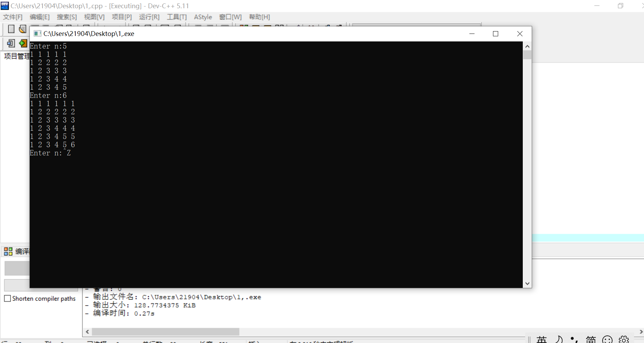Toggle the IME 简 simplified Chinese mode
The image size is (644, 343).
(591, 339)
